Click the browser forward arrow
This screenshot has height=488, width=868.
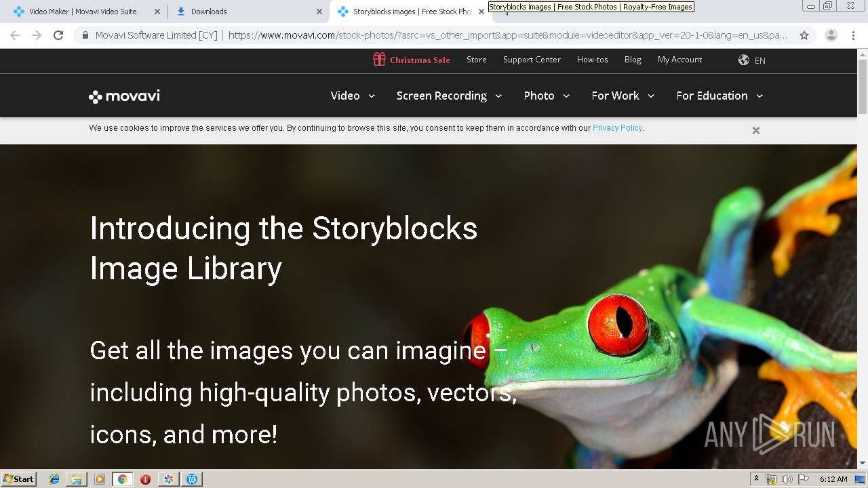pos(37,35)
